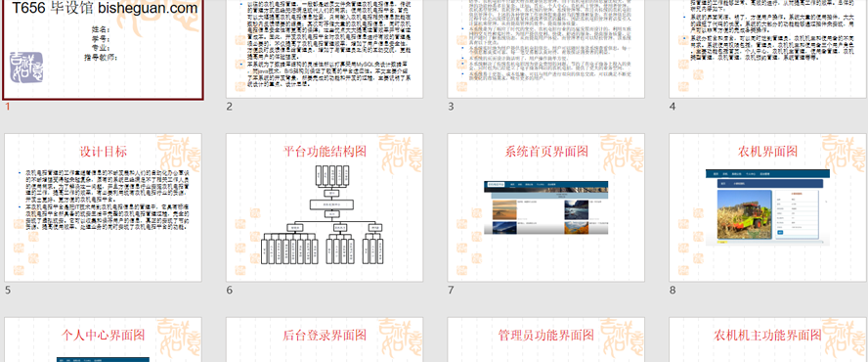868x362 pixels.
Task: Select the 个人中心界面图 slide thumbnail
Action: (x=103, y=339)
